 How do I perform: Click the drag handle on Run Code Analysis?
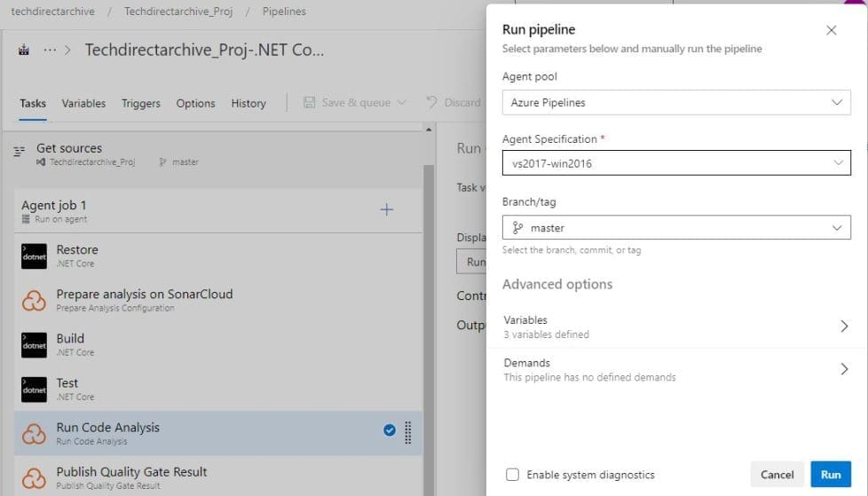[408, 432]
